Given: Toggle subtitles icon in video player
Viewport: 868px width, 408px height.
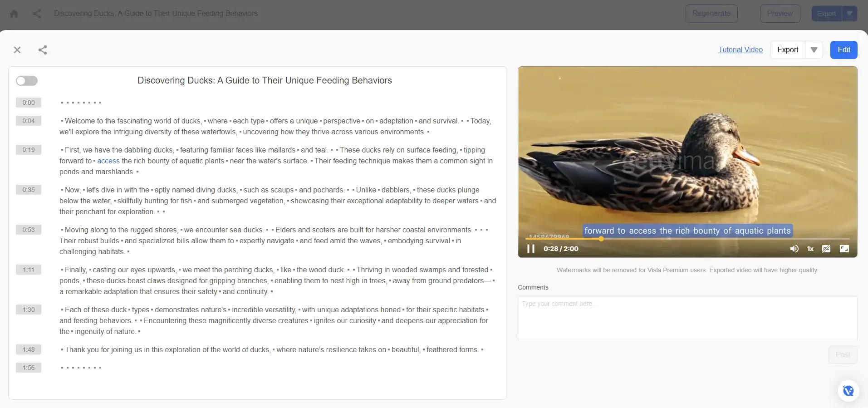Looking at the screenshot, I should click(x=826, y=249).
